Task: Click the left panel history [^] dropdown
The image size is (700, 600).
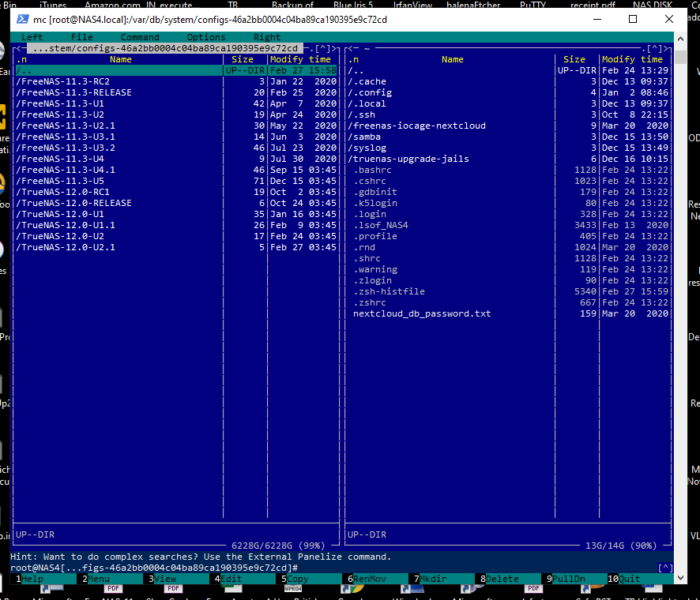Action: pyautogui.click(x=322, y=48)
